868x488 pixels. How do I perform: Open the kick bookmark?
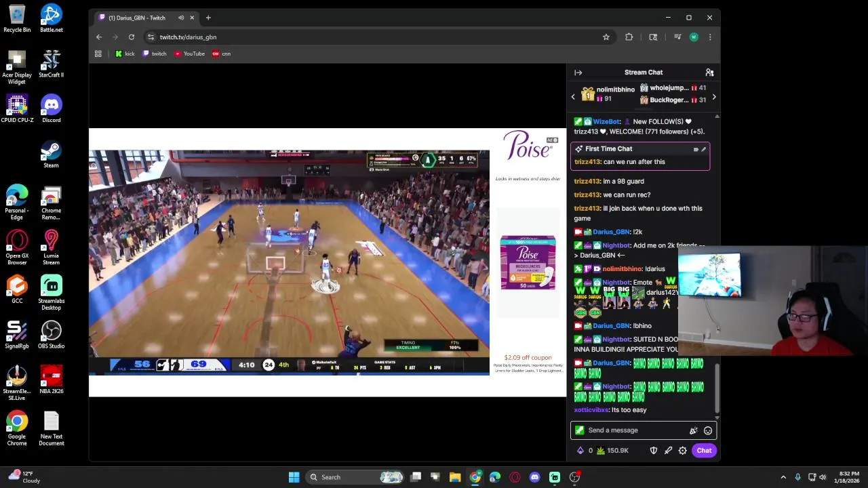[x=125, y=54]
